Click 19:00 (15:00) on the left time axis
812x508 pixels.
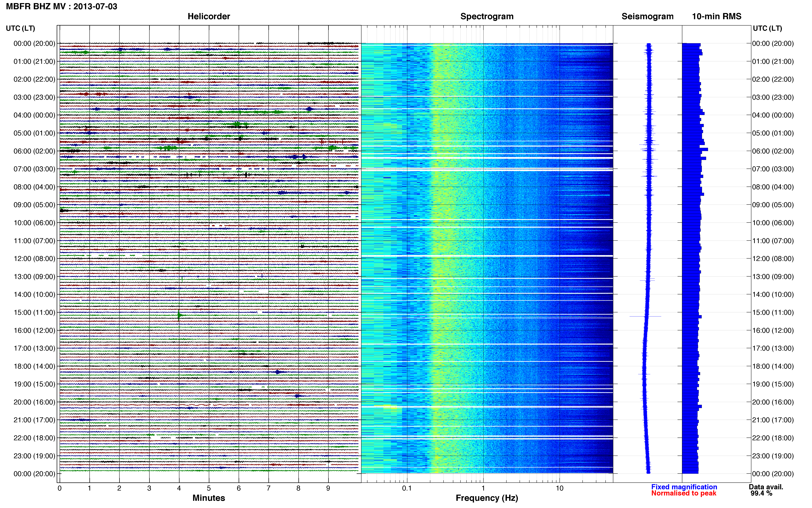point(34,384)
